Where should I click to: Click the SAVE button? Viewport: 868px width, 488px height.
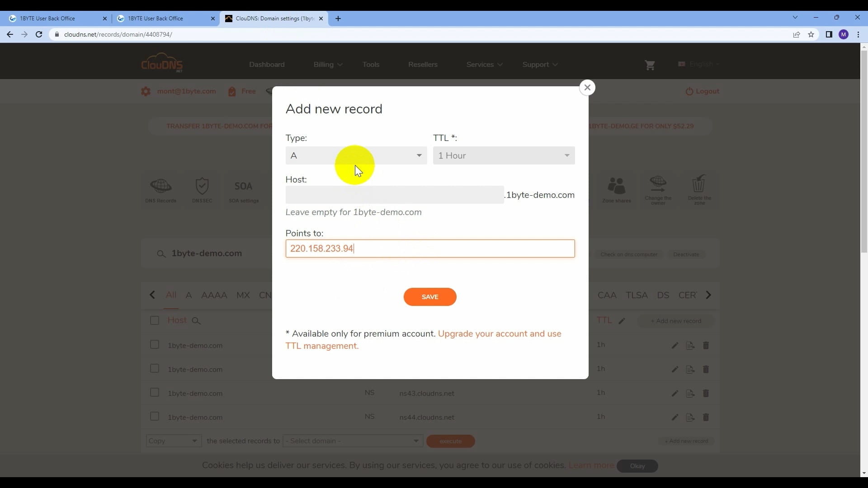(x=429, y=297)
